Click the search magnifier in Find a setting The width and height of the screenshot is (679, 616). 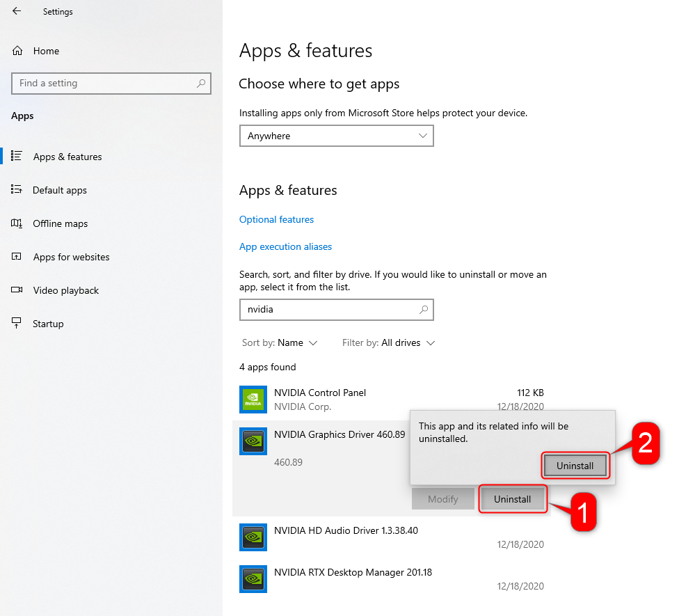tap(201, 83)
